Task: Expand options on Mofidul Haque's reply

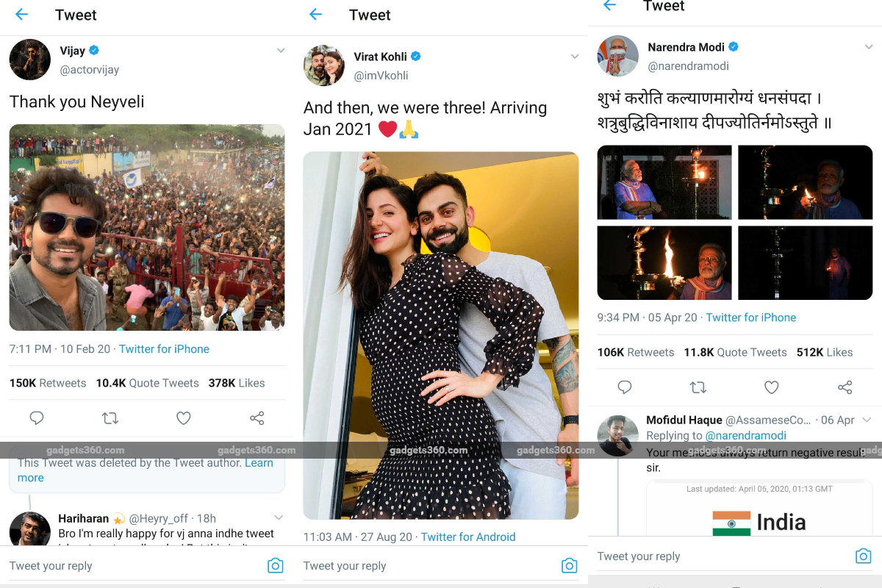Action: click(x=867, y=420)
